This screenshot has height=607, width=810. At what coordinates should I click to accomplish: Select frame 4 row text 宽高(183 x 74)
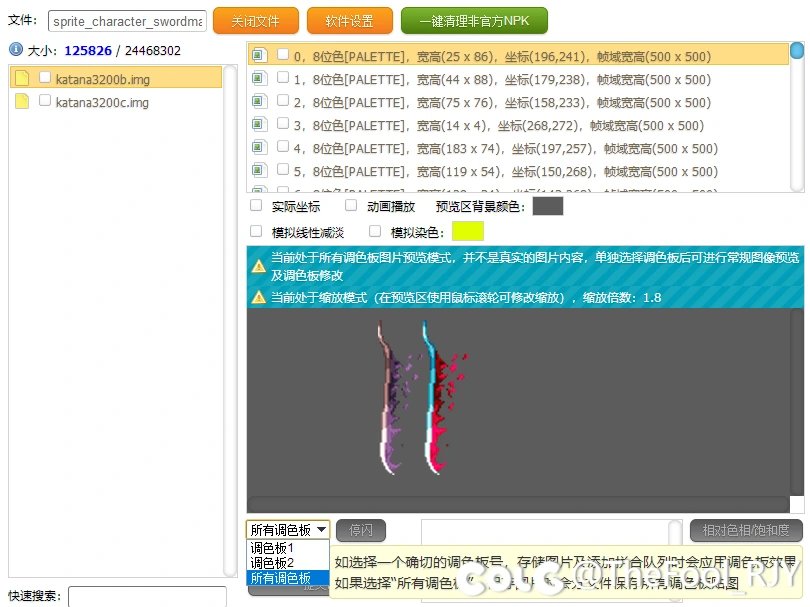[461, 148]
